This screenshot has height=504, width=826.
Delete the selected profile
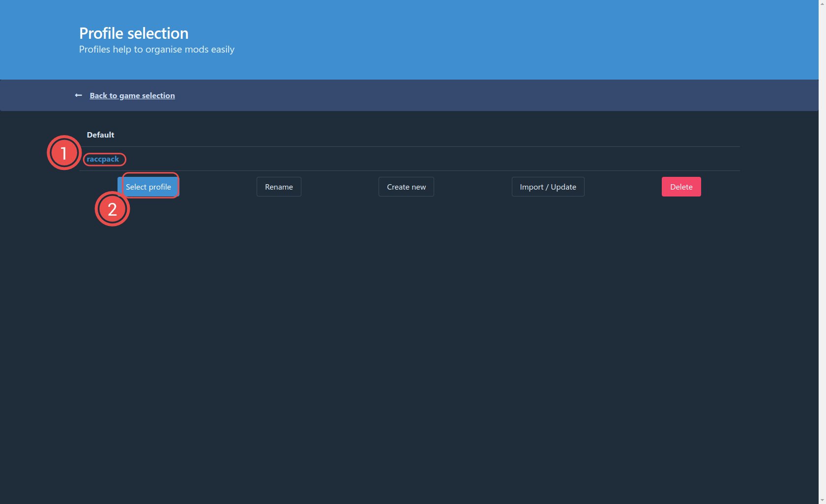point(681,187)
